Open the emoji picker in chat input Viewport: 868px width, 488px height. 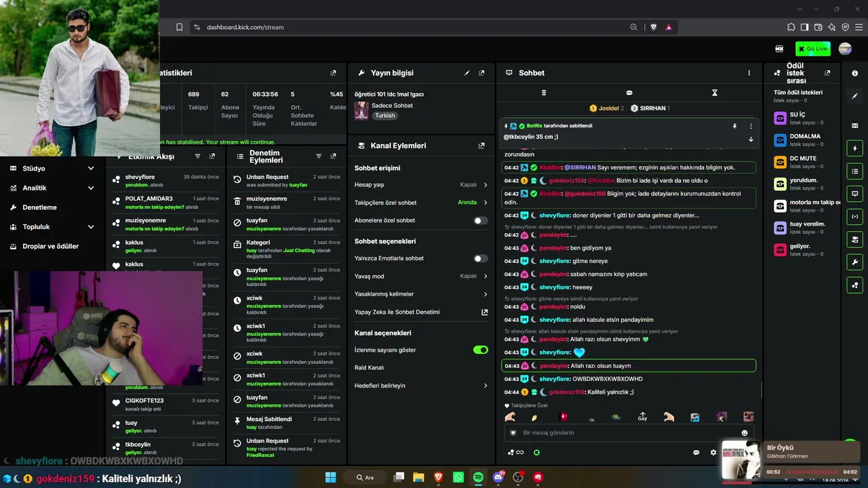745,433
